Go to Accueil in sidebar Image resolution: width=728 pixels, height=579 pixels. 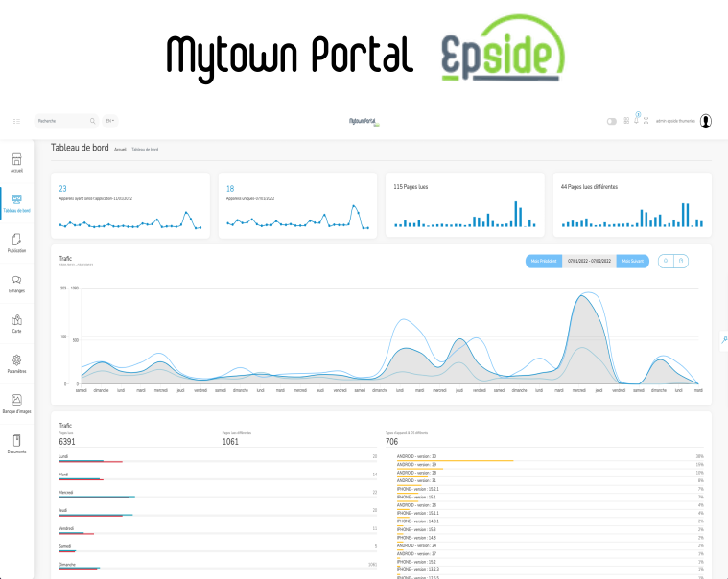[x=16, y=163]
